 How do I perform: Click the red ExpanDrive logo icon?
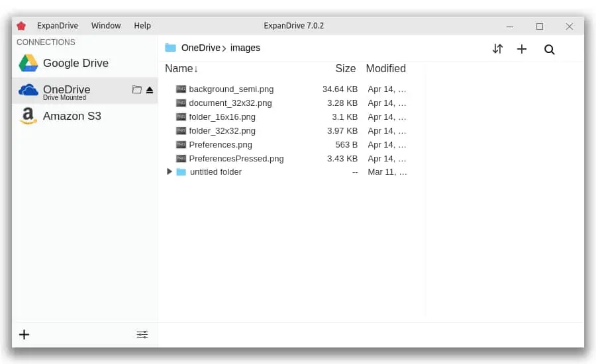[21, 26]
